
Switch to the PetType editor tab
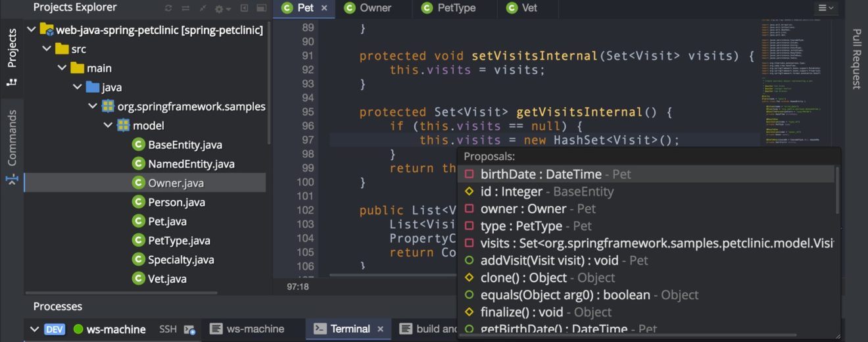click(456, 8)
